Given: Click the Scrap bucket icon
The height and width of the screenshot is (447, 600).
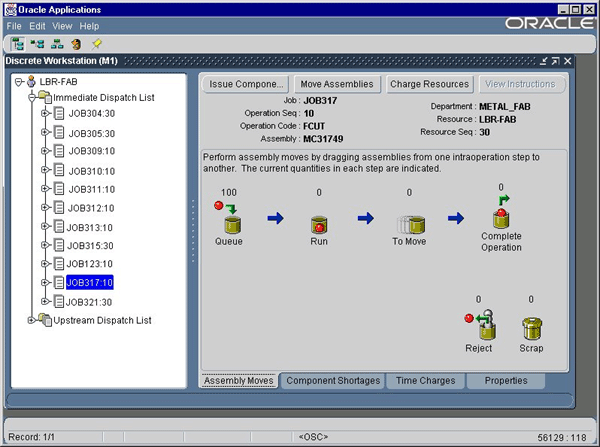Looking at the screenshot, I should (532, 328).
